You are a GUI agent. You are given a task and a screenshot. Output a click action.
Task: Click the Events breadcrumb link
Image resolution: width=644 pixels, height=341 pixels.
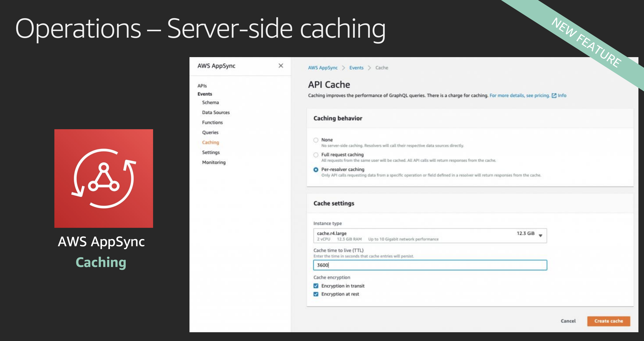pos(356,68)
